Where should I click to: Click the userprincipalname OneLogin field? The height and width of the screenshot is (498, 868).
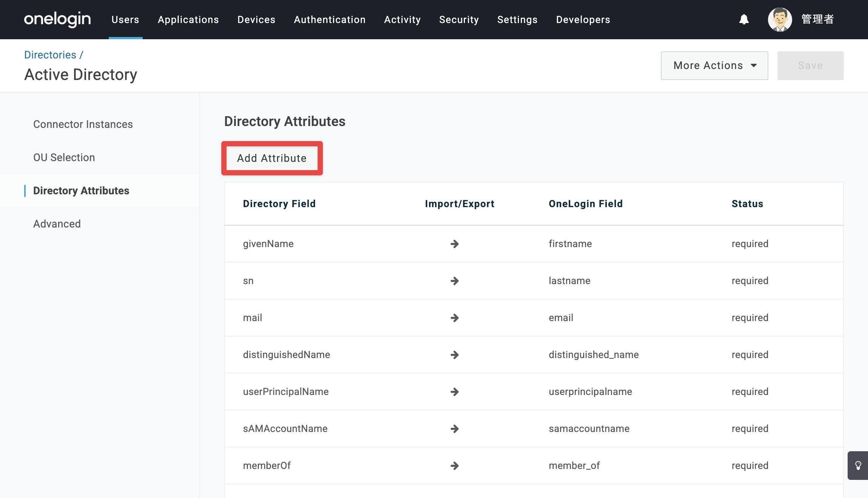coord(590,392)
